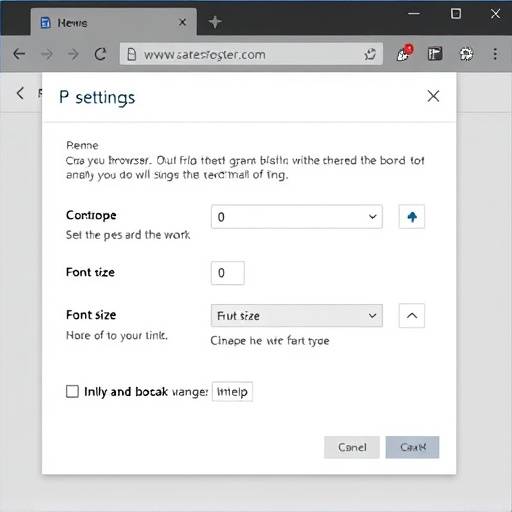Click the blue up-arrow button beside Contrope

point(412,217)
